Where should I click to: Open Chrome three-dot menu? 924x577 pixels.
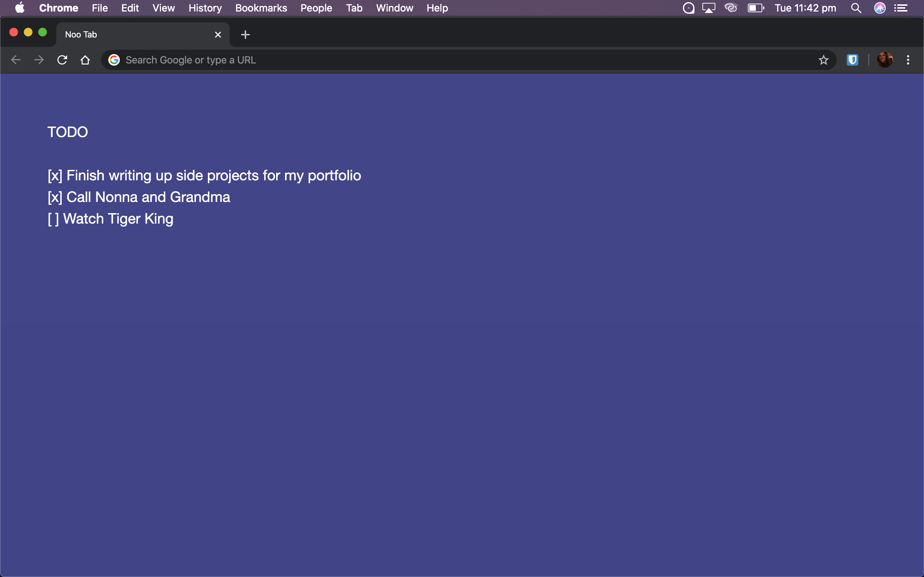point(908,60)
